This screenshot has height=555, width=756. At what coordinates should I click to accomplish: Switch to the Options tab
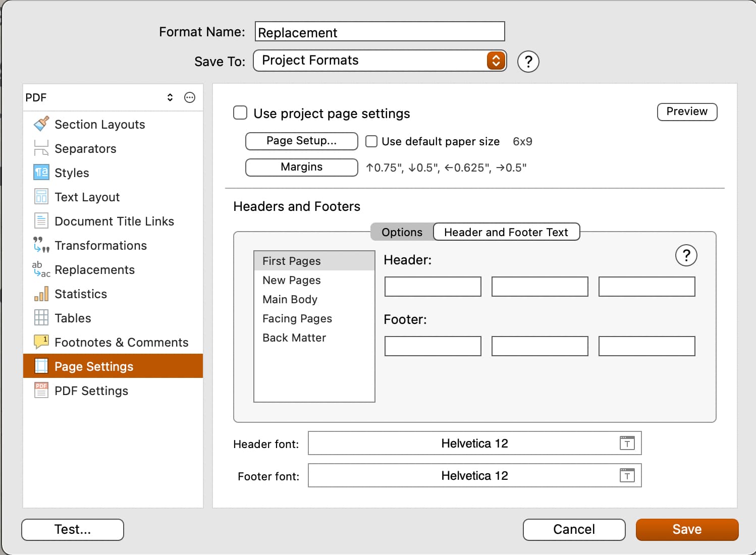pyautogui.click(x=402, y=232)
